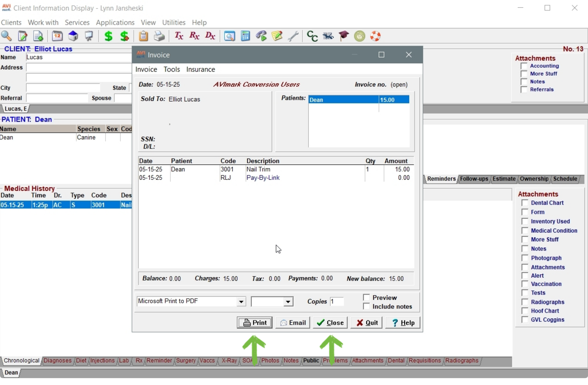The height and width of the screenshot is (385, 588).
Task: Toggle the Inventory Used checkbox
Action: (x=525, y=222)
